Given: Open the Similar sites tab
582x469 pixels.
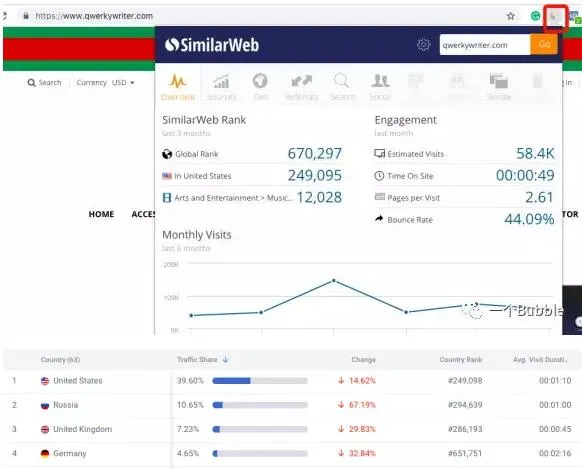Looking at the screenshot, I should pos(499,87).
